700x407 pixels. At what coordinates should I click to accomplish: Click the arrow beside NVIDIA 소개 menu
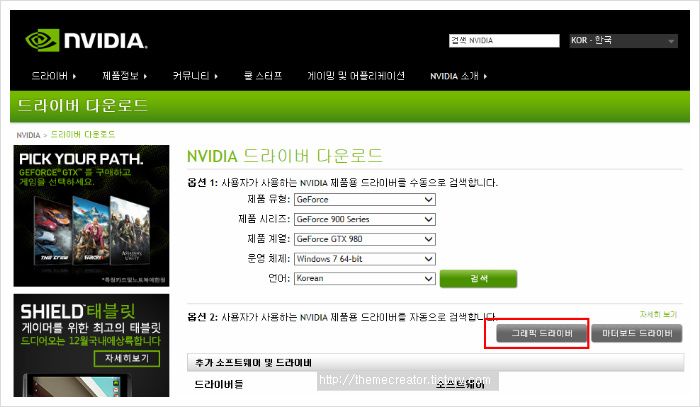[x=485, y=76]
